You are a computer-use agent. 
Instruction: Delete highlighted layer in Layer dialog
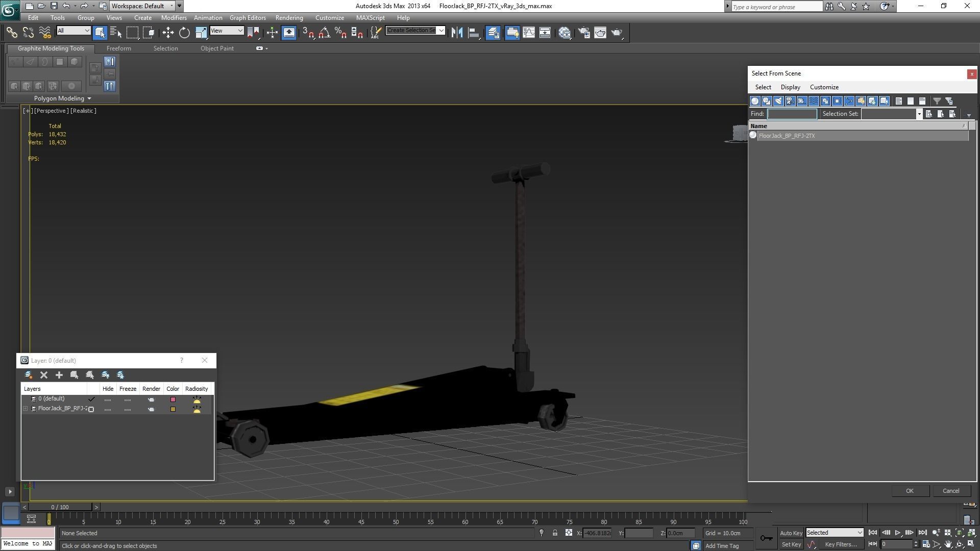44,375
